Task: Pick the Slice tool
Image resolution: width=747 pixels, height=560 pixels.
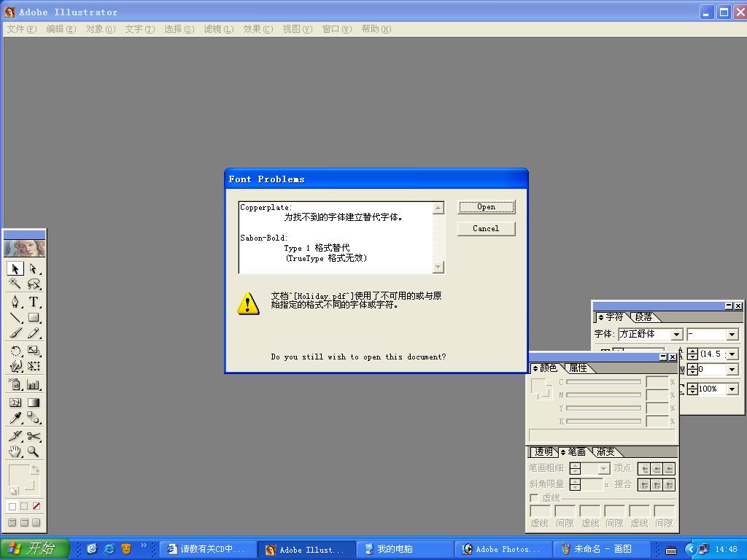Action: click(15, 436)
